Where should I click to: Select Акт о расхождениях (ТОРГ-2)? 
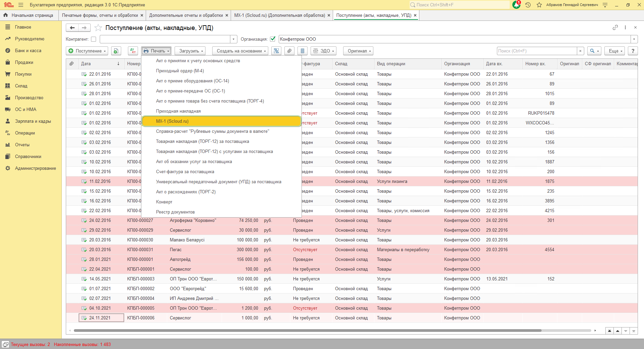tap(222, 192)
